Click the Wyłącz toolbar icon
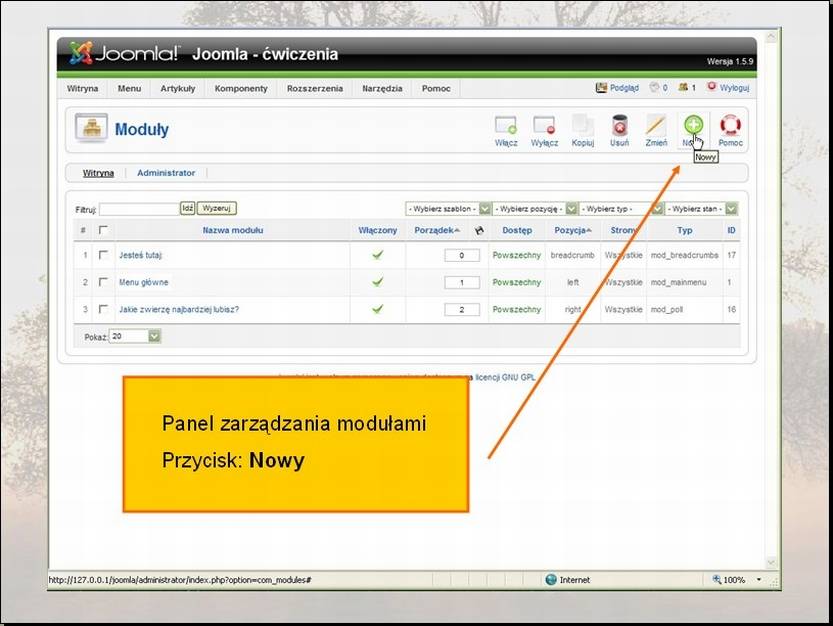 (544, 125)
